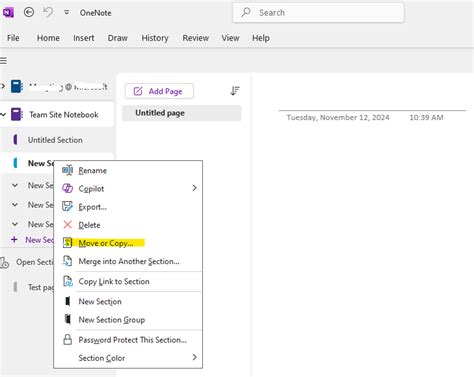Choose New Section Group
The image size is (474, 377).
(x=128, y=320)
